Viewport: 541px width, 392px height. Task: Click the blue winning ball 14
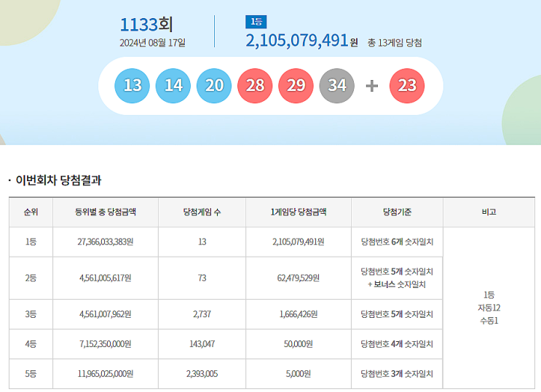173,86
